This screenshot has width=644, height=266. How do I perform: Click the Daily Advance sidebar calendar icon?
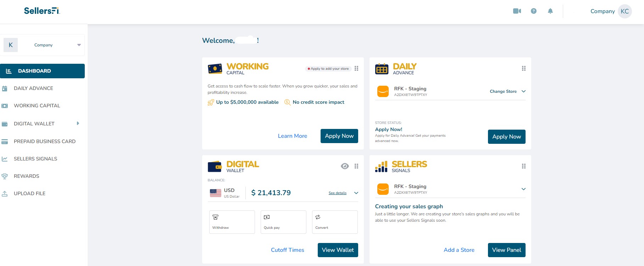(x=5, y=89)
